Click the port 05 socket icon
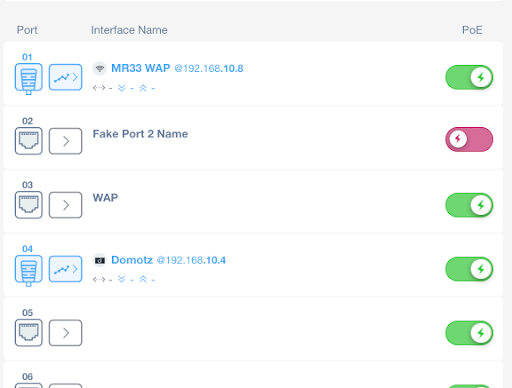 (x=29, y=333)
